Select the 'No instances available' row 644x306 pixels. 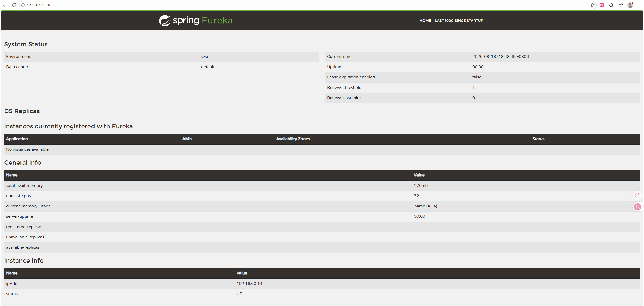coord(322,149)
